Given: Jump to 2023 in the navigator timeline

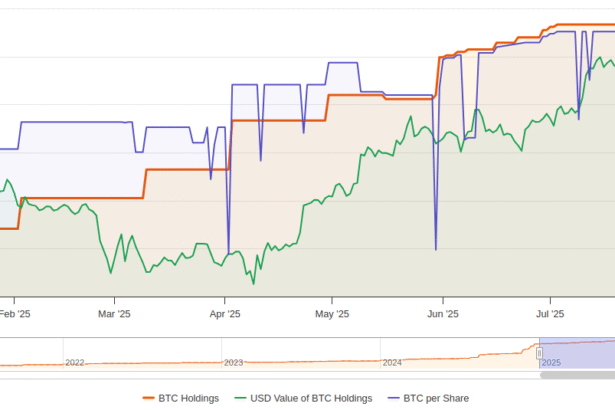Looking at the screenshot, I should pyautogui.click(x=233, y=362).
